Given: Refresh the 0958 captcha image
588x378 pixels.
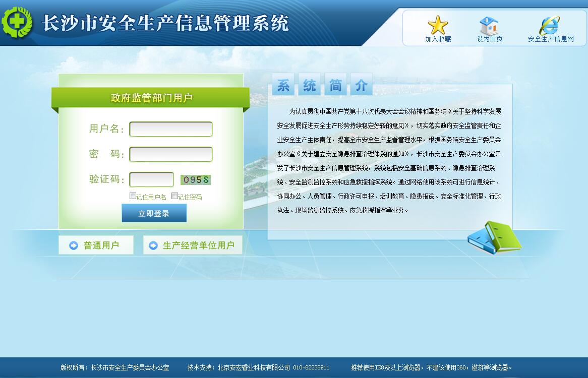Looking at the screenshot, I should click(x=196, y=179).
